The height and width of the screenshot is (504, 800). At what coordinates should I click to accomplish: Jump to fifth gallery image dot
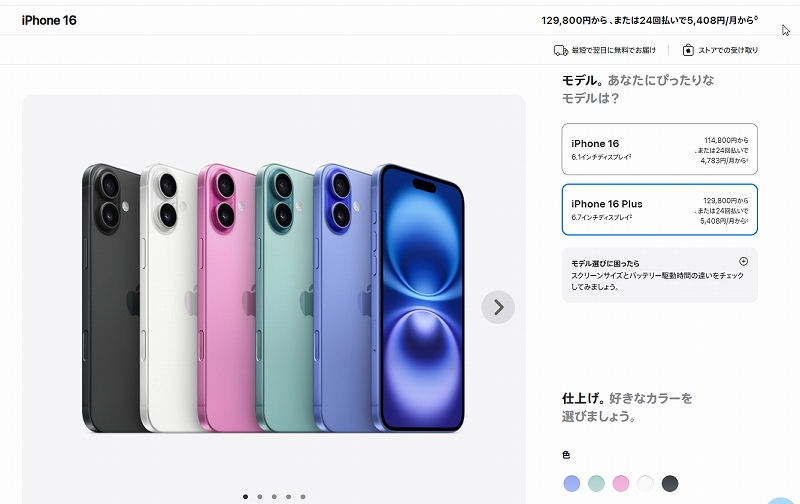303,496
